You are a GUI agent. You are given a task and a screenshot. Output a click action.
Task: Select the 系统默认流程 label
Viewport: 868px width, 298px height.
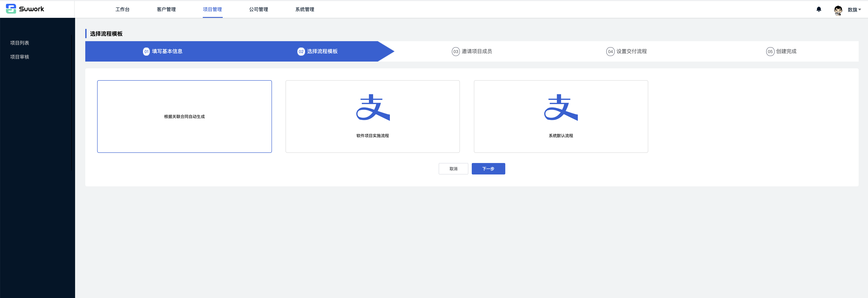(561, 135)
